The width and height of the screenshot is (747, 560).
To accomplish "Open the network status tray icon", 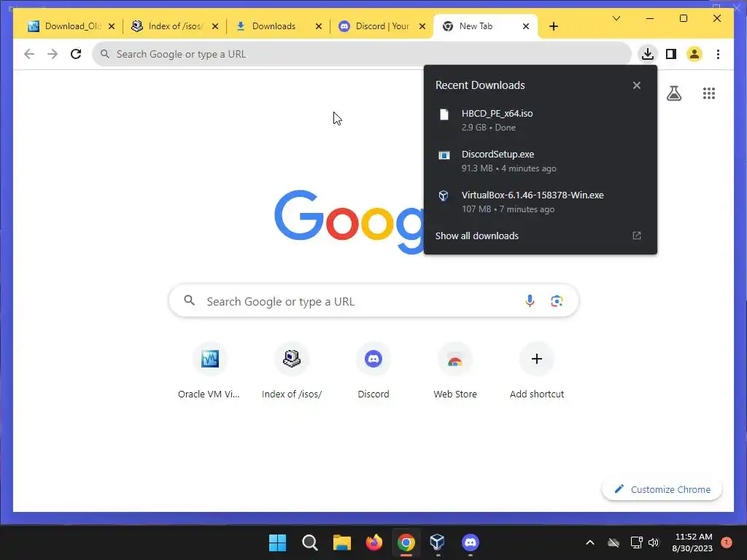I will point(636,542).
